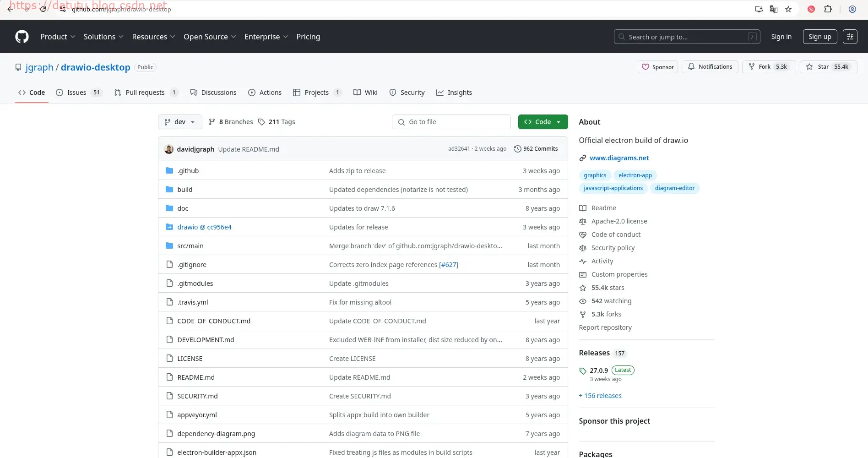Viewport: 868px width, 458px height.
Task: Switch to the Pull requests tab
Action: coord(146,93)
